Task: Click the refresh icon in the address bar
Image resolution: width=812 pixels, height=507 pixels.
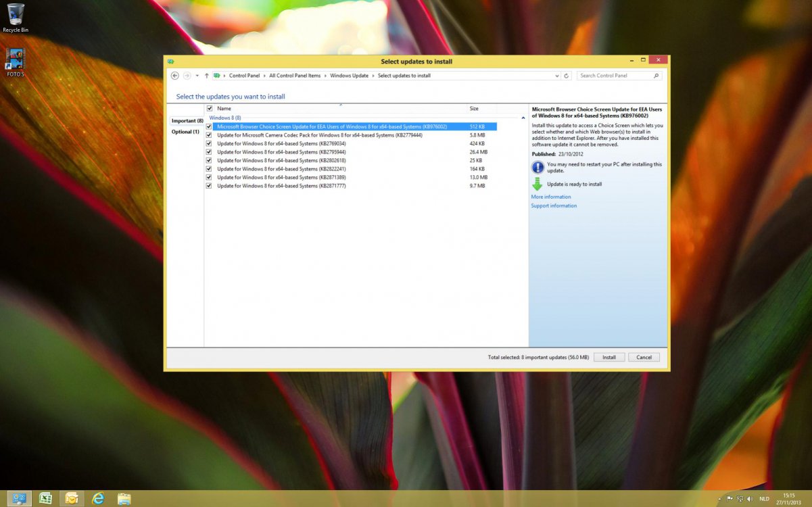Action: coord(566,75)
